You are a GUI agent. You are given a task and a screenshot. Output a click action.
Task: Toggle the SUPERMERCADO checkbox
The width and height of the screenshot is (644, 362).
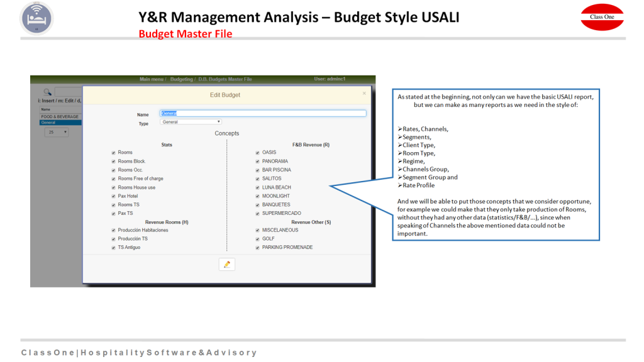click(257, 214)
